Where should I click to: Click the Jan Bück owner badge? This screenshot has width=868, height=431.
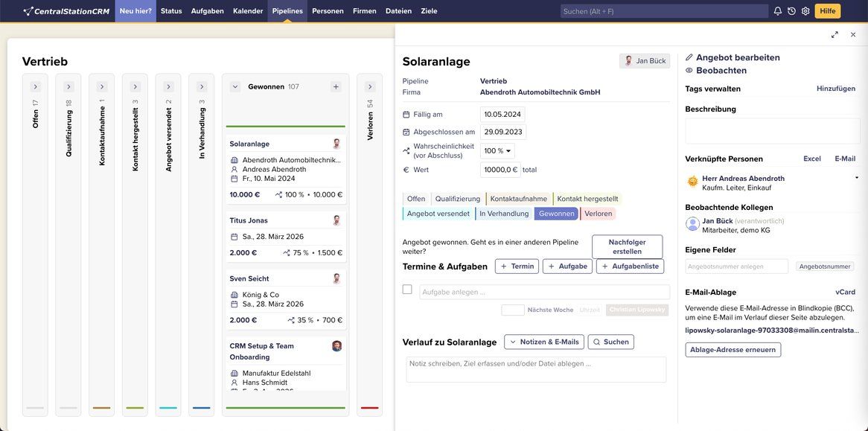(x=645, y=61)
